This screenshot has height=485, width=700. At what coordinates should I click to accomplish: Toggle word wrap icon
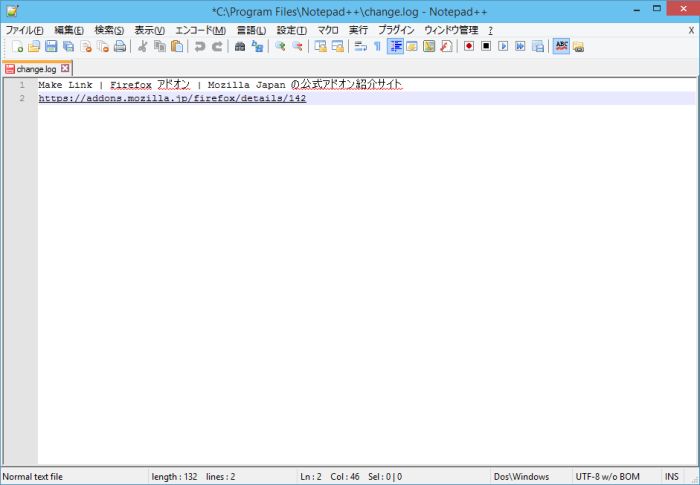pyautogui.click(x=360, y=46)
